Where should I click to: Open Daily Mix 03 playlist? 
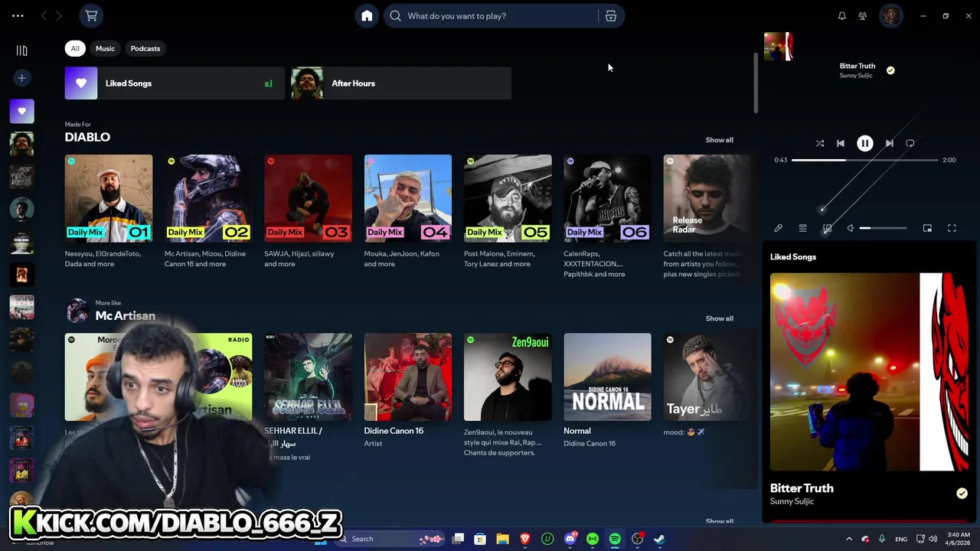308,213
